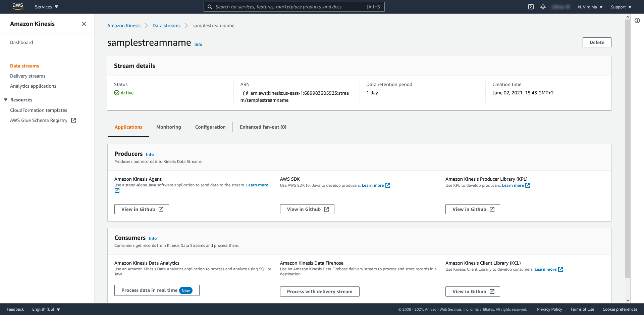The image size is (644, 315).
Task: Open the CloudShell terminal icon
Action: (x=531, y=7)
